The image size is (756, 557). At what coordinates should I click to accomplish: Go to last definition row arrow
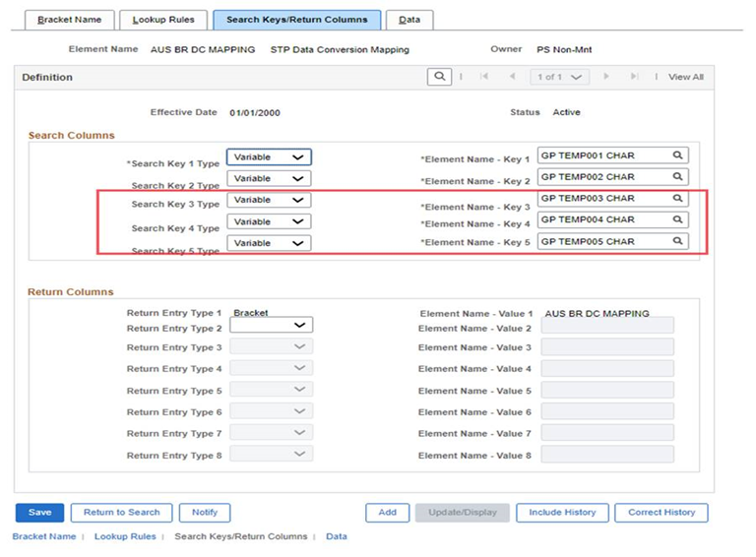(635, 76)
